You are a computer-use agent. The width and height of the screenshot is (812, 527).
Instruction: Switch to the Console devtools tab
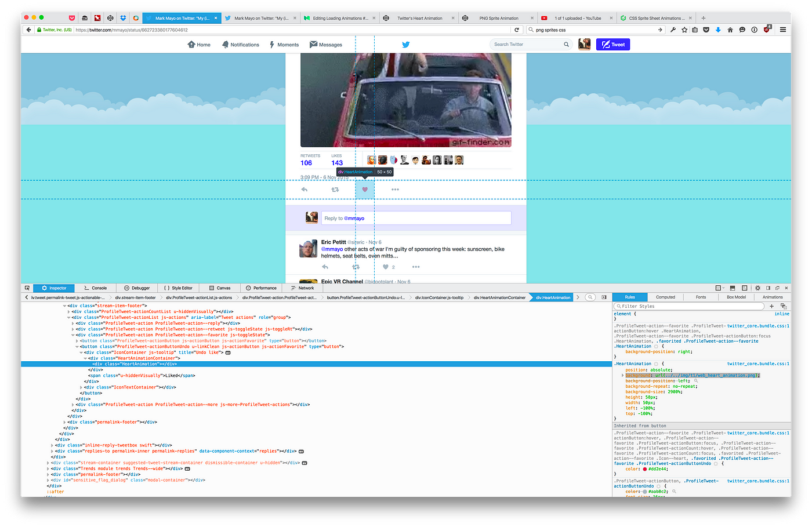click(x=95, y=288)
